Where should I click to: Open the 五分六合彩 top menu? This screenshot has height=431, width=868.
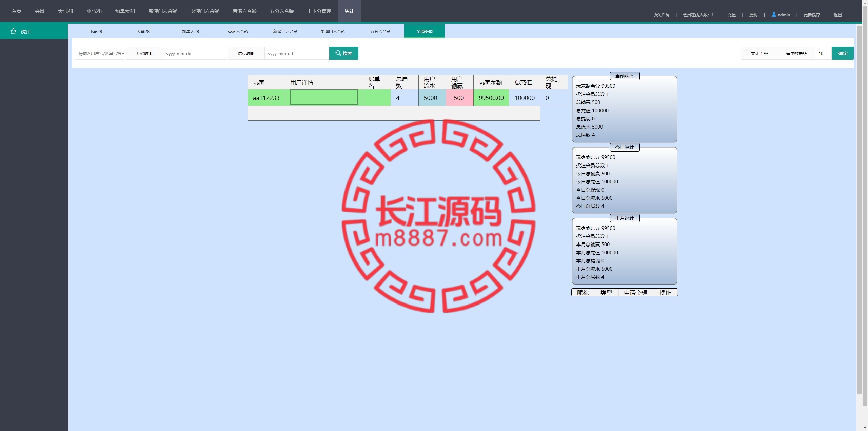coord(282,11)
